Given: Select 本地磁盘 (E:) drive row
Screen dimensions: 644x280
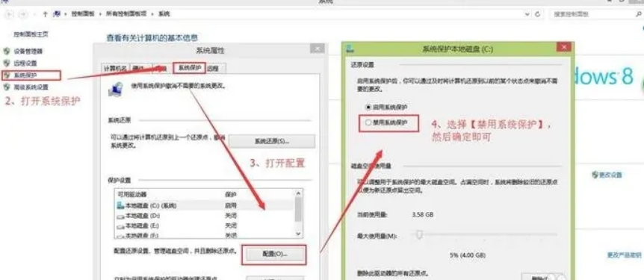Looking at the screenshot, I should pyautogui.click(x=204, y=225).
